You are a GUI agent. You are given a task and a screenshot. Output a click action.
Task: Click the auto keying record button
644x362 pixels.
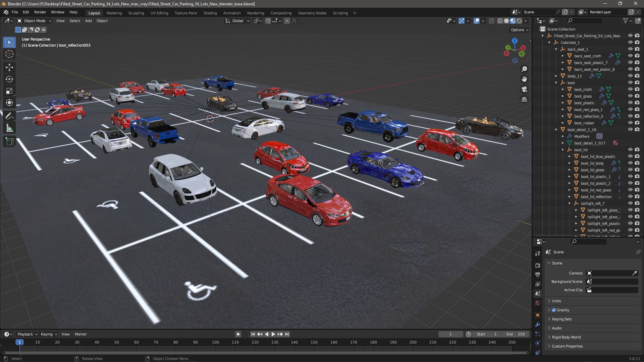click(238, 334)
